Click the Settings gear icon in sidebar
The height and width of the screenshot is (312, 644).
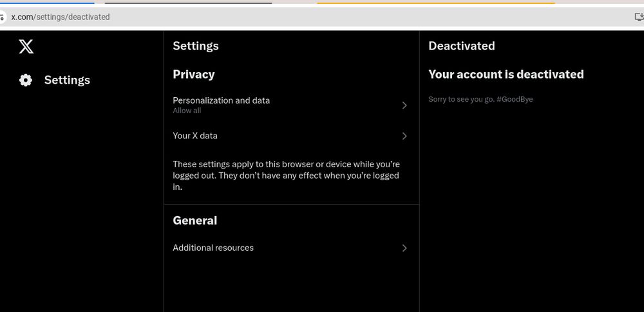26,80
